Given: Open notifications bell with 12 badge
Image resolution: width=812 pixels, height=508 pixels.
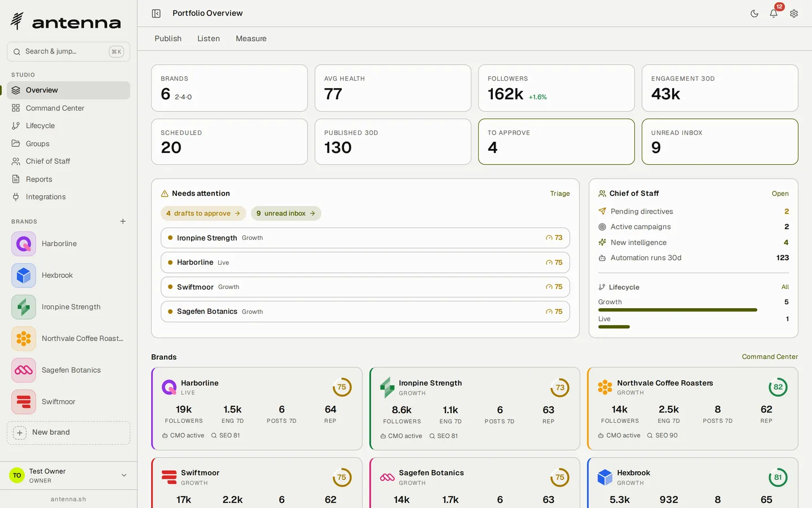Looking at the screenshot, I should coord(774,14).
